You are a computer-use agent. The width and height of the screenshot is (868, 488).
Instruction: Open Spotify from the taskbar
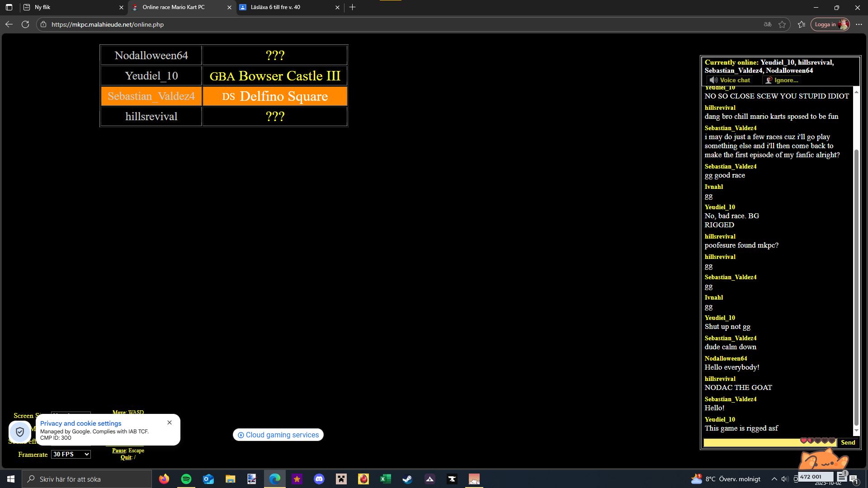click(186, 479)
